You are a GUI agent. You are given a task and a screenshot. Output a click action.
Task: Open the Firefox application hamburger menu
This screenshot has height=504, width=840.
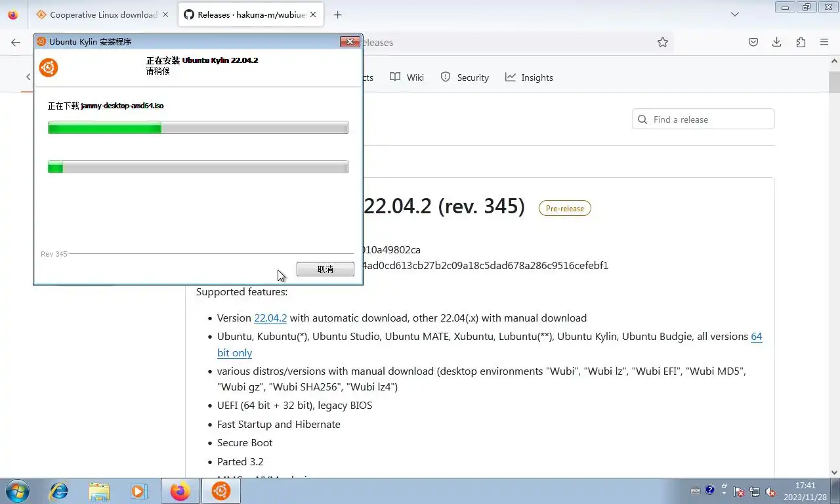(824, 42)
